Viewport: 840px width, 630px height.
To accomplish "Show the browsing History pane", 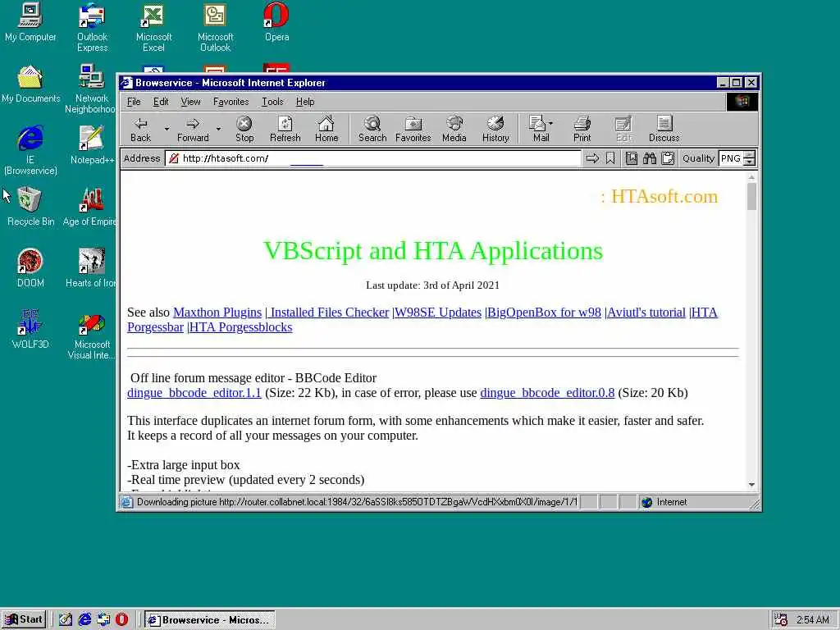I will pos(495,129).
